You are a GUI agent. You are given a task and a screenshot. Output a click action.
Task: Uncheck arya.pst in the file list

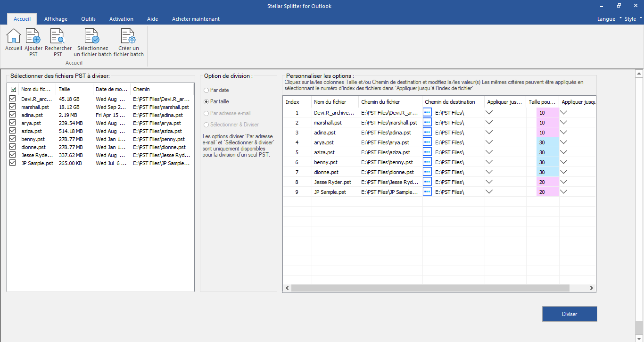(13, 123)
